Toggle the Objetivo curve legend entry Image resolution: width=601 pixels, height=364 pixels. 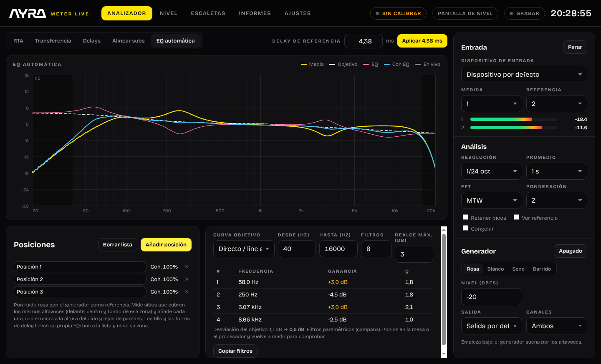pyautogui.click(x=343, y=64)
